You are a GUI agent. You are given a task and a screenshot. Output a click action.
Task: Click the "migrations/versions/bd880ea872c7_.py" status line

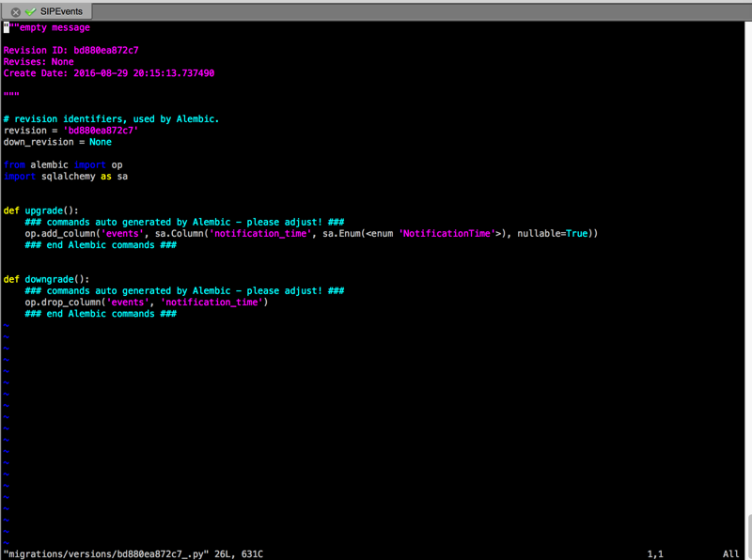pyautogui.click(x=133, y=553)
